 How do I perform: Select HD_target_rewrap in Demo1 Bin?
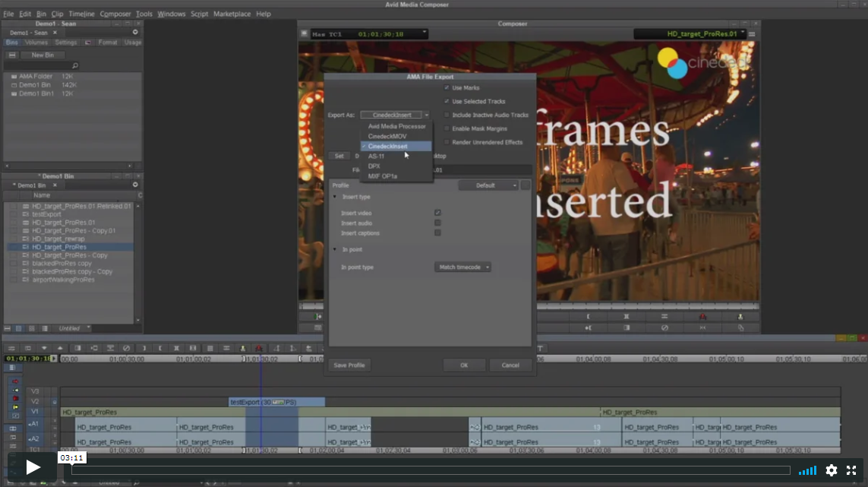click(x=58, y=239)
